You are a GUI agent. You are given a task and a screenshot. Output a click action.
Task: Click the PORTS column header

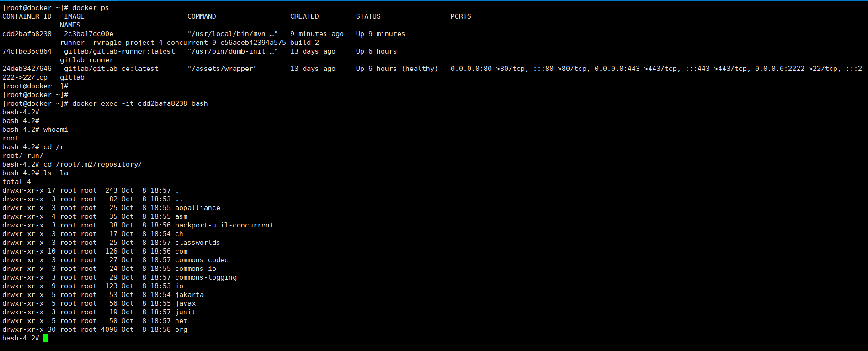460,16
